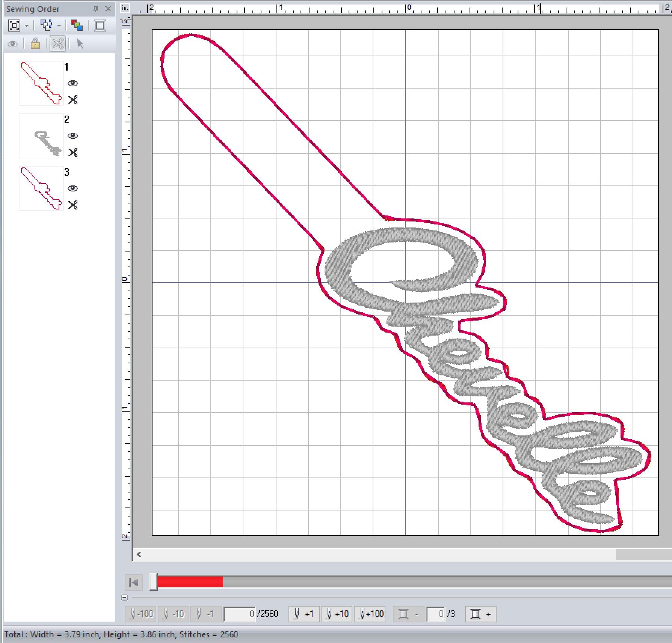Screen dimensions: 672x643
Task: Click the stitch simulator slider handle
Action: [153, 582]
